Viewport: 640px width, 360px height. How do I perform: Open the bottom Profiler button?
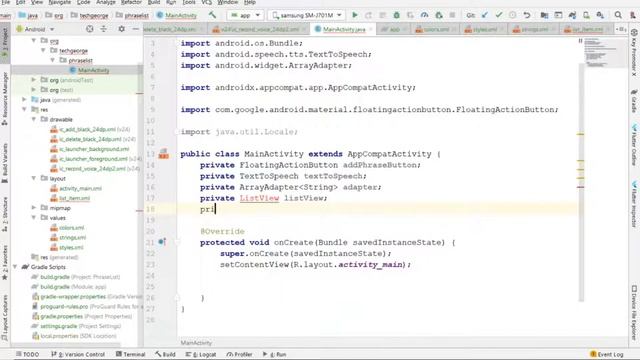(x=240, y=354)
